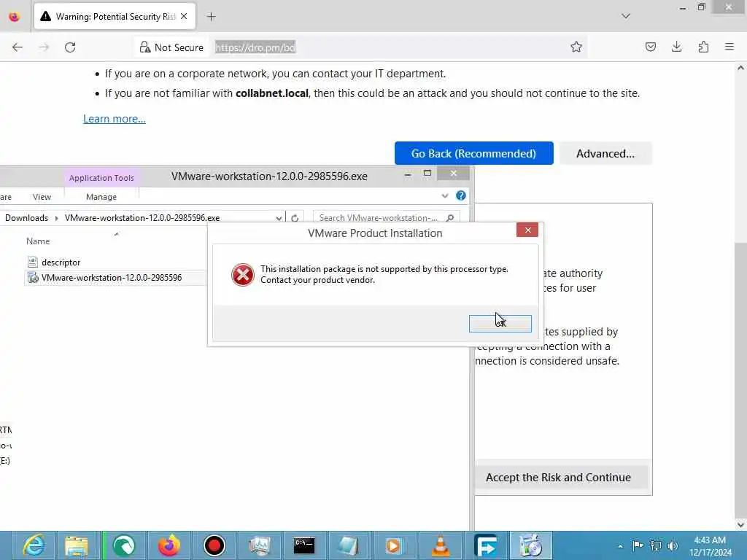The width and height of the screenshot is (747, 560).
Task: Open Explorer help question mark icon
Action: click(461, 195)
